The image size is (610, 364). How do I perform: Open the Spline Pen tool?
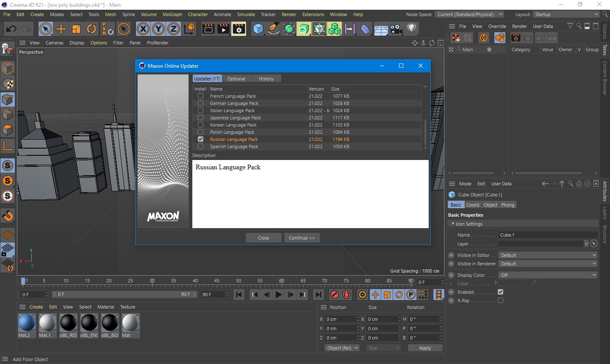pyautogui.click(x=273, y=29)
